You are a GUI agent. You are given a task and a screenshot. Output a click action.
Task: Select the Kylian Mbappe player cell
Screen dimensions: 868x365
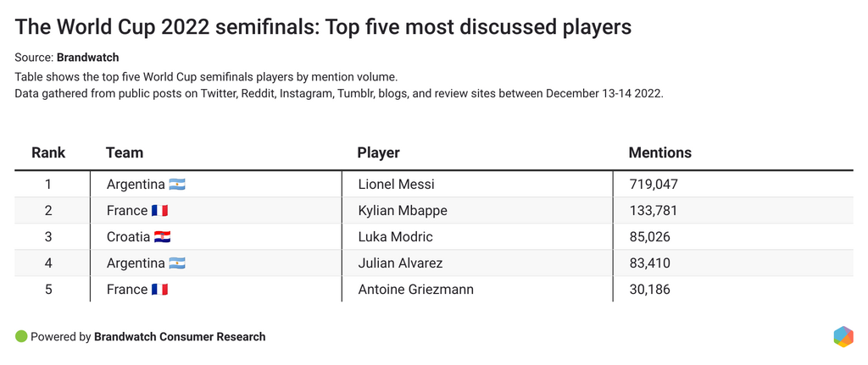[402, 211]
